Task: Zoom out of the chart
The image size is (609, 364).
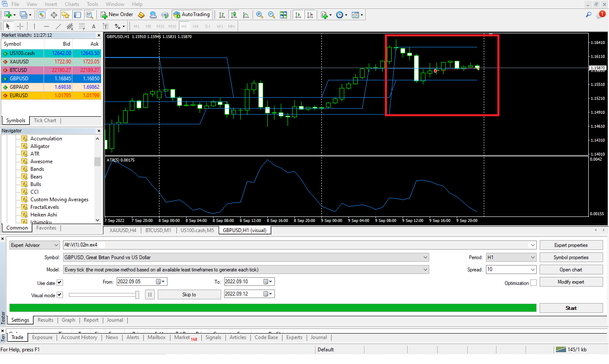Action: (x=272, y=15)
